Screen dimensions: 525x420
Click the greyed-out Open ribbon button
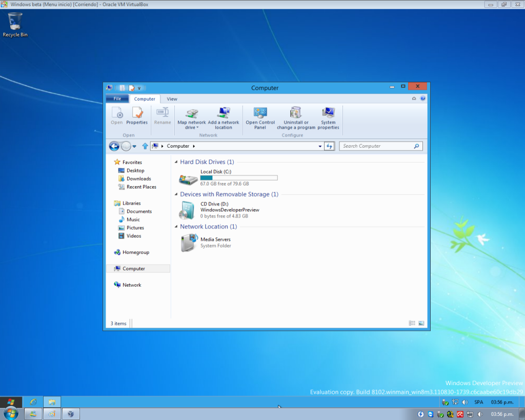[117, 116]
